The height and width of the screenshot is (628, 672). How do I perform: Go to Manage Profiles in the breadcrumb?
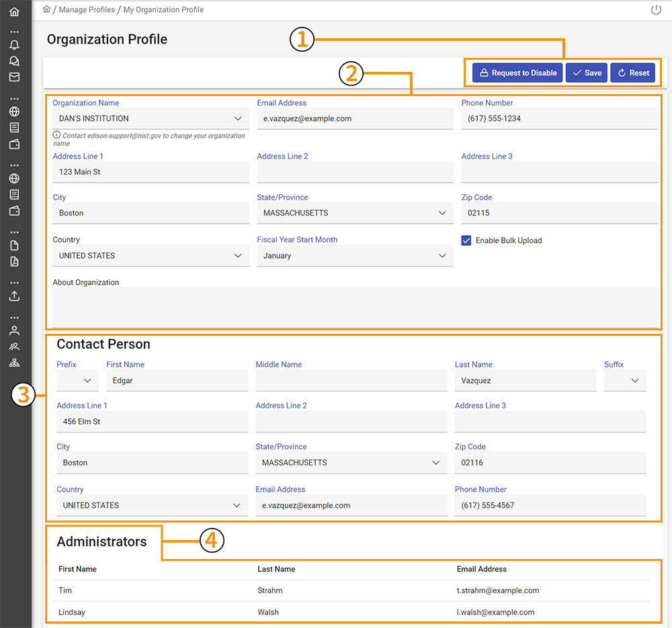[x=87, y=10]
